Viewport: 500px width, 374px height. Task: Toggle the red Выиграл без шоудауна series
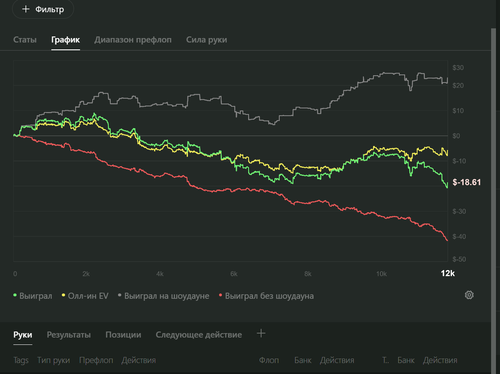266,296
